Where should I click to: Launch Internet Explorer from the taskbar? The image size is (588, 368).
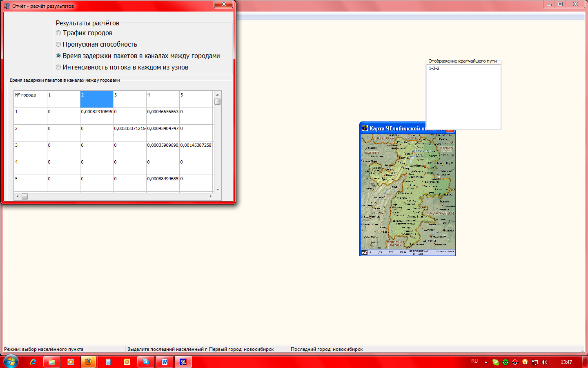tap(33, 362)
